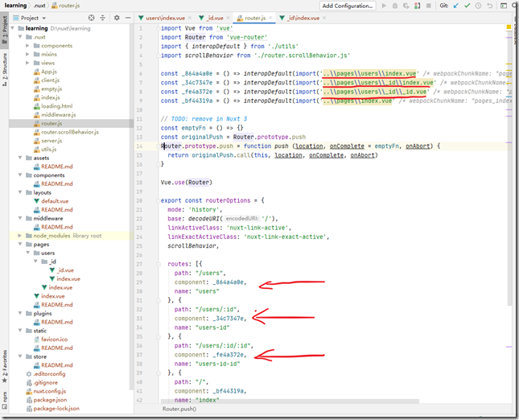Click the Add Configuration button
The height and width of the screenshot is (420, 519).
coord(348,6)
